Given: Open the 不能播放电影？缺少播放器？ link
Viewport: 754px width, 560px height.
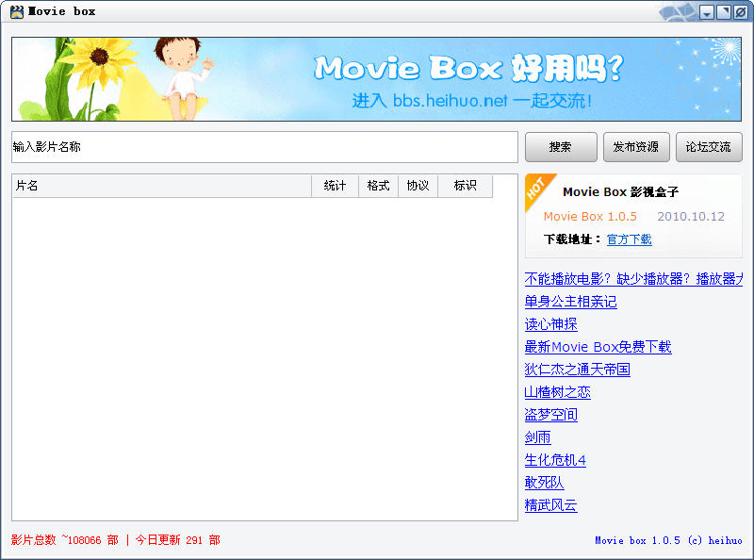Looking at the screenshot, I should click(x=633, y=278).
